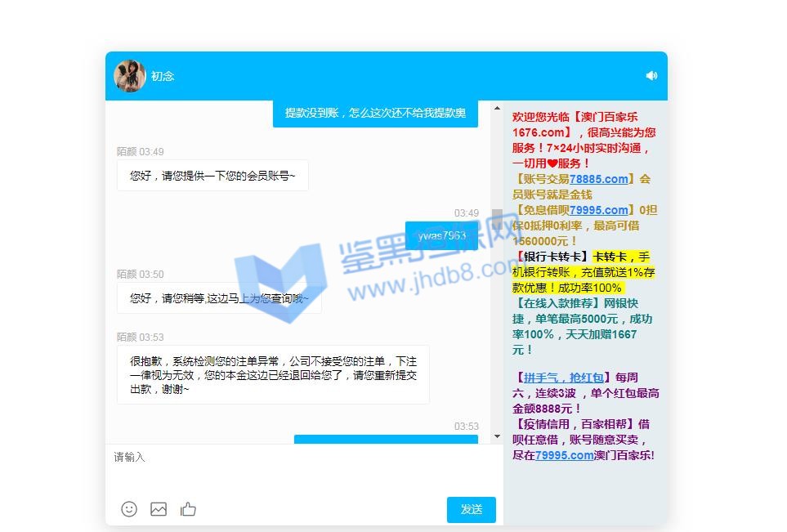Focus the 请输入 message input field

pyautogui.click(x=302, y=470)
